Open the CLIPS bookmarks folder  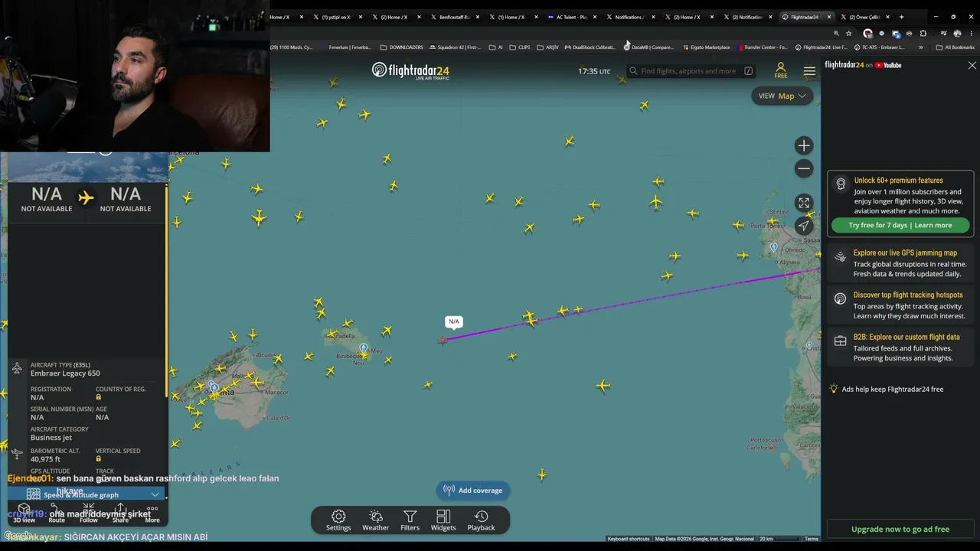[x=520, y=47]
